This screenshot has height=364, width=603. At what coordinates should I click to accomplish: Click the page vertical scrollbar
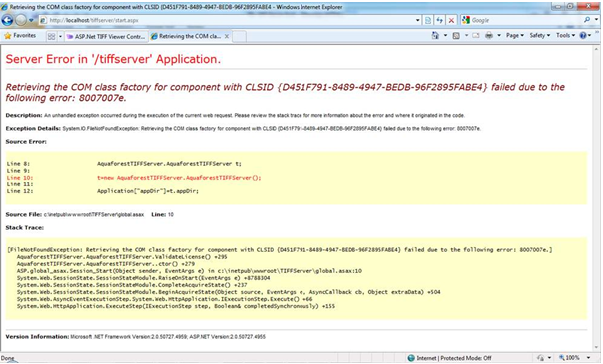[596, 197]
